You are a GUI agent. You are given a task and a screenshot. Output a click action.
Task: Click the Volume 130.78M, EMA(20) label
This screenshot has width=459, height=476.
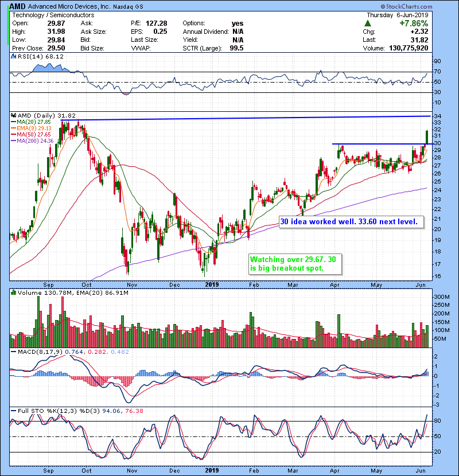[73, 292]
